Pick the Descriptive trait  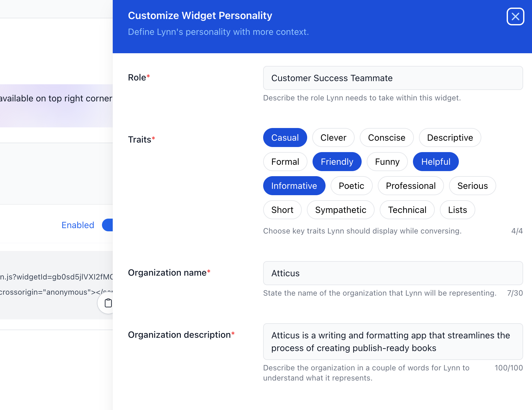click(x=450, y=138)
